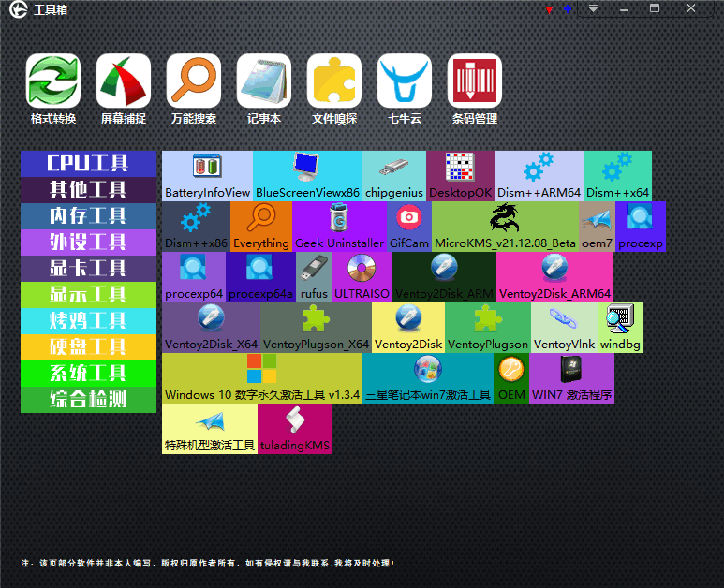This screenshot has width=724, height=588.
Task: Switch to the 外设工具 category
Action: point(89,243)
